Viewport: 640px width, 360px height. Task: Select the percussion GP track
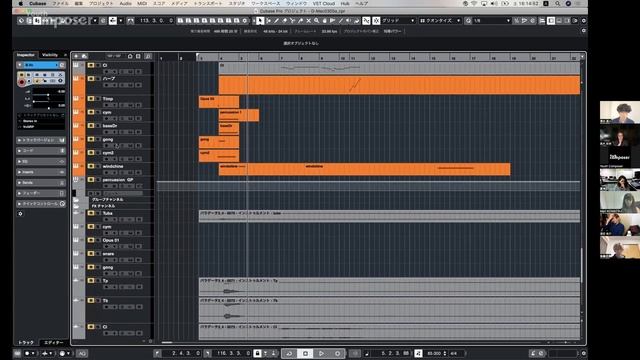[118, 180]
